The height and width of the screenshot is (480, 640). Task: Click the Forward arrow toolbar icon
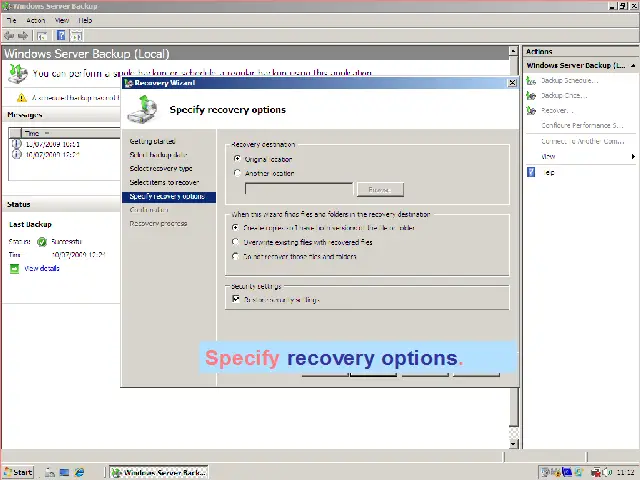pos(23,36)
